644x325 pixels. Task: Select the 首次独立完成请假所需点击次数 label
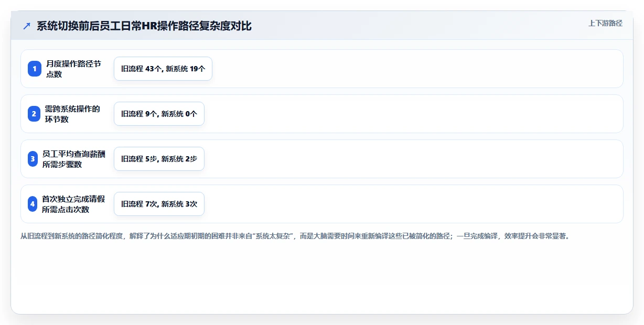[73, 204]
